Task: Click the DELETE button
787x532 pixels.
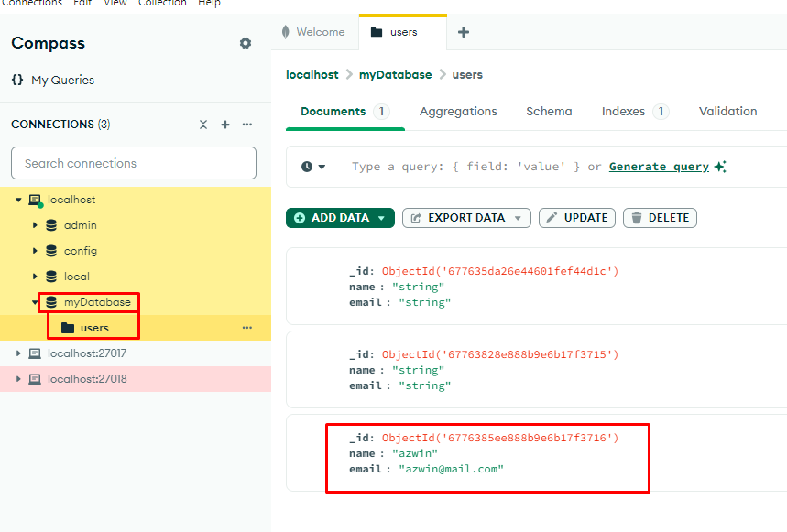Action: (x=660, y=218)
